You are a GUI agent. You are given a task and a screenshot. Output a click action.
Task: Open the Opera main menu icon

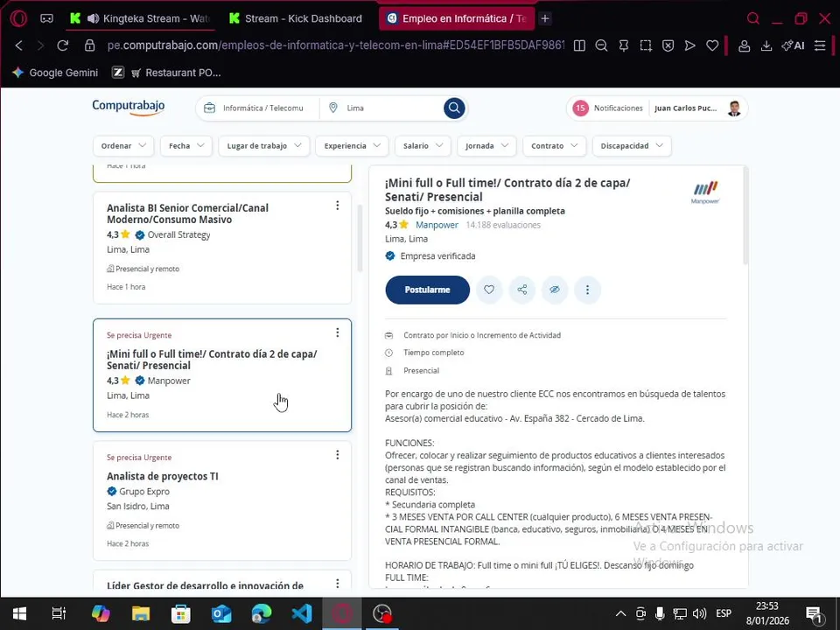coord(18,18)
